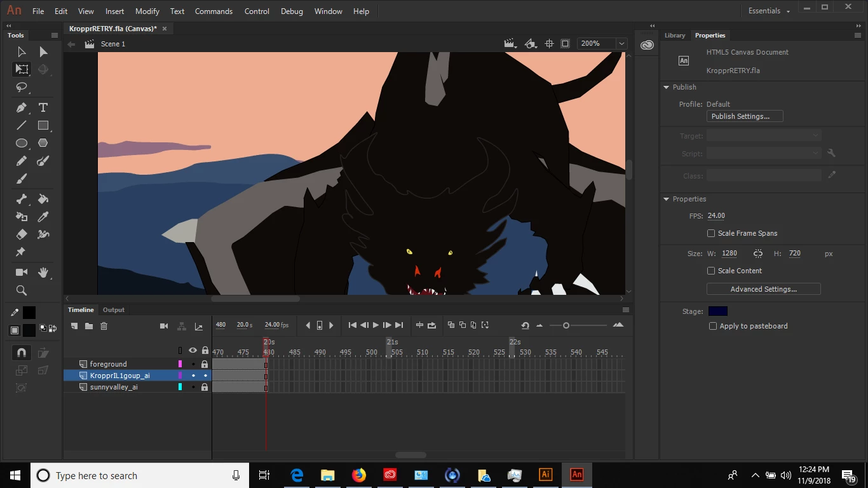Select the Camera tool in the Tools panel
This screenshot has height=488, width=868.
22,272
